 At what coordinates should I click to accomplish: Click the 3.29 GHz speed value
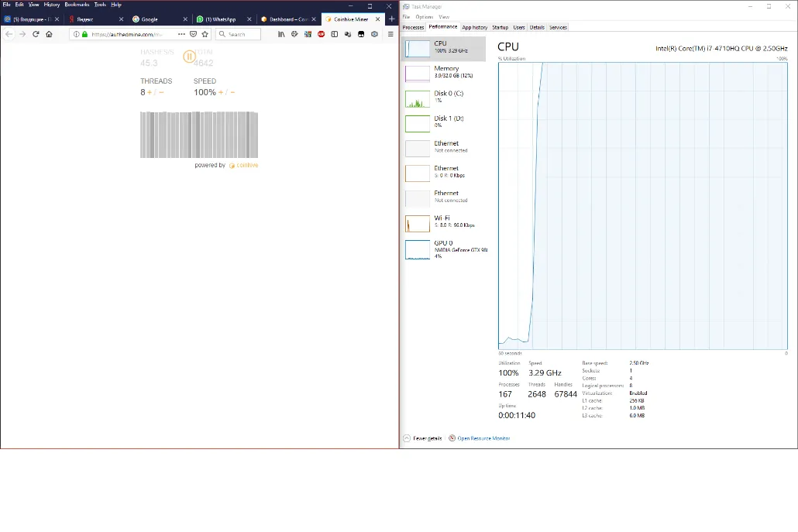tap(545, 372)
